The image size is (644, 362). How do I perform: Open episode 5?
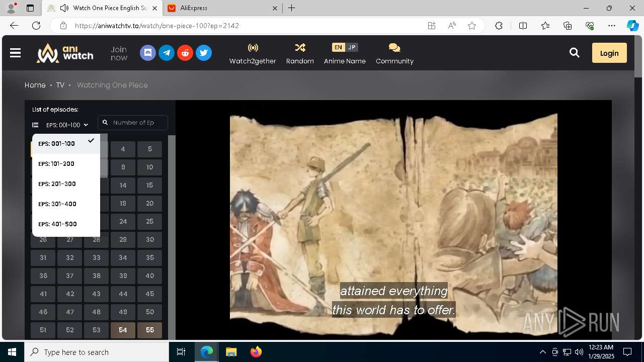[x=149, y=149]
